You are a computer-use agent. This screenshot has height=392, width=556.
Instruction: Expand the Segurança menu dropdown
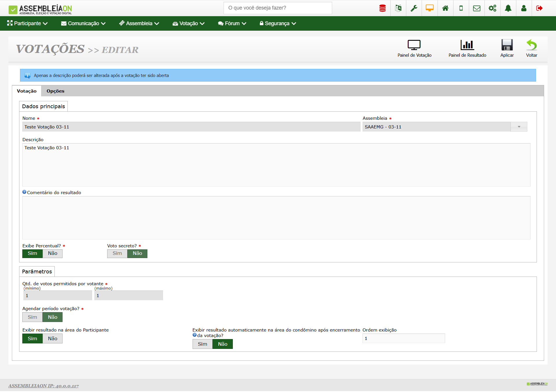tap(277, 23)
